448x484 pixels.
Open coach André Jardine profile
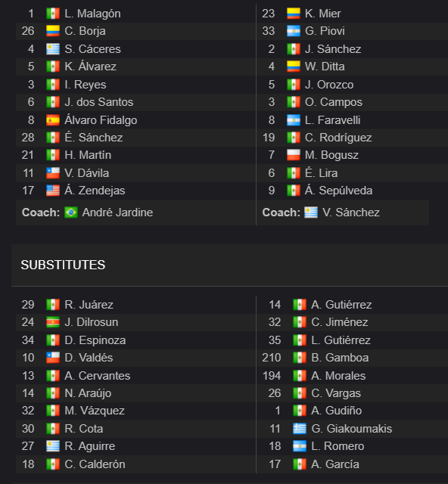pos(117,213)
